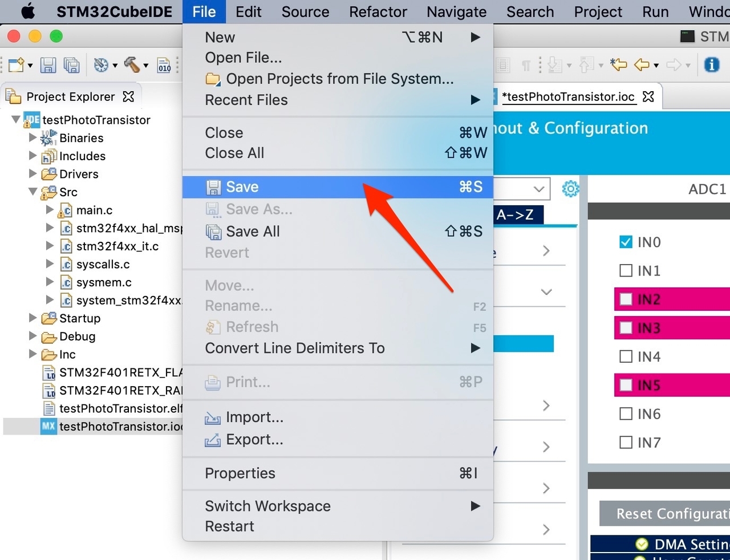Click the Save All toolbar icon

[x=71, y=65]
